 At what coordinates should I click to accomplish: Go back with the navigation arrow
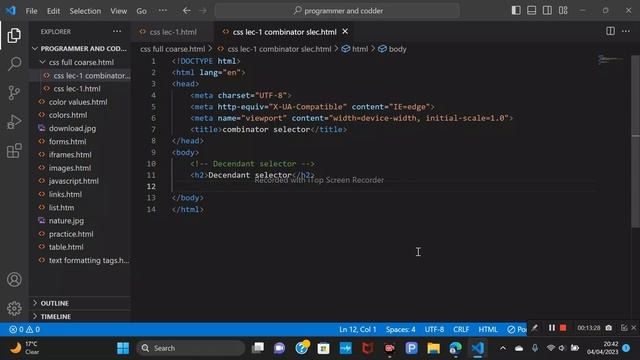(x=187, y=11)
